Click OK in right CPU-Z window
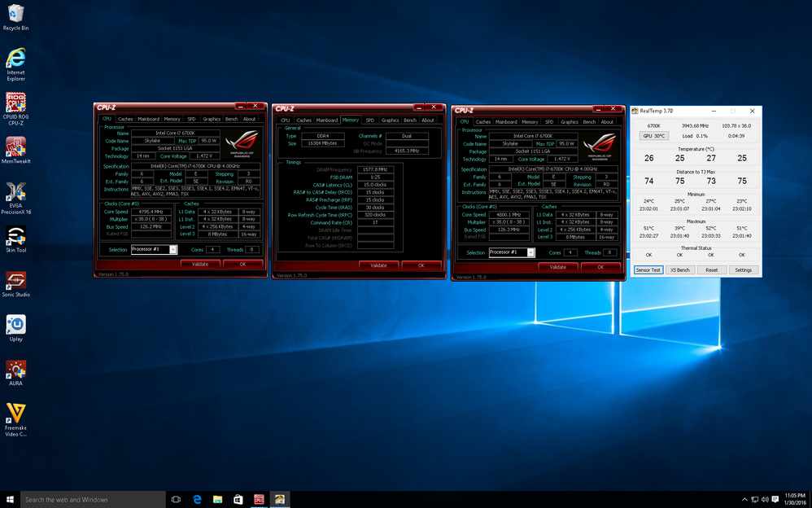This screenshot has width=812, height=508. [x=600, y=267]
